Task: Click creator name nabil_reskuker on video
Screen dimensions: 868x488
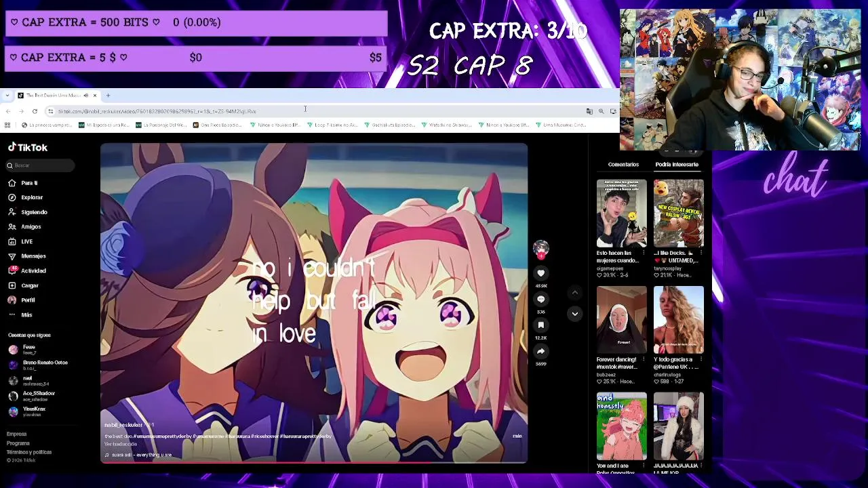Action: tap(123, 425)
